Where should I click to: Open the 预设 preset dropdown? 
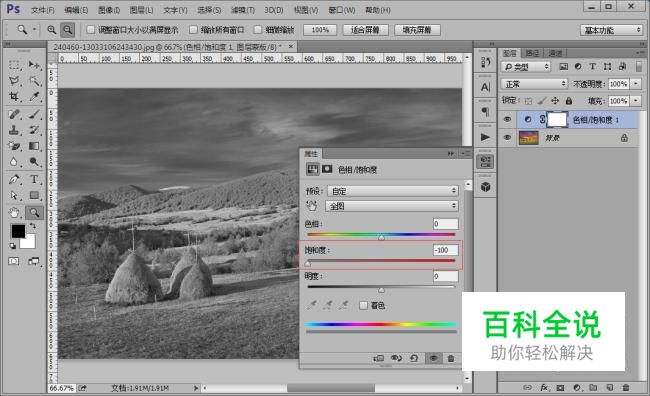click(x=393, y=191)
